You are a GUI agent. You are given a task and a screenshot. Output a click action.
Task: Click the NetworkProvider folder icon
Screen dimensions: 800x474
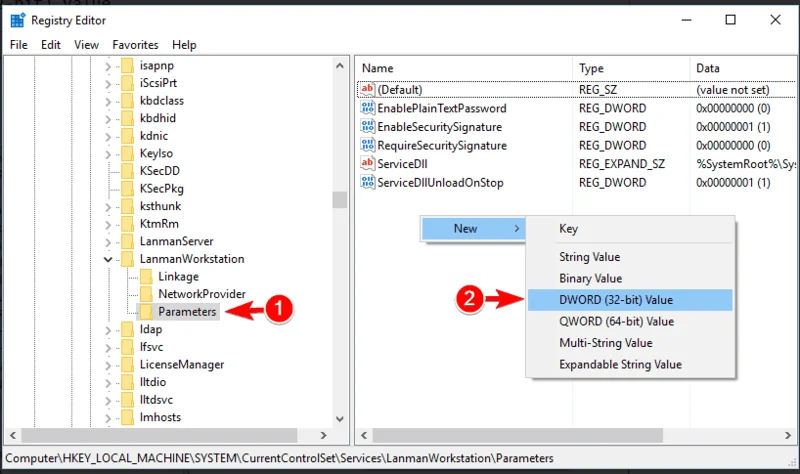coord(146,294)
